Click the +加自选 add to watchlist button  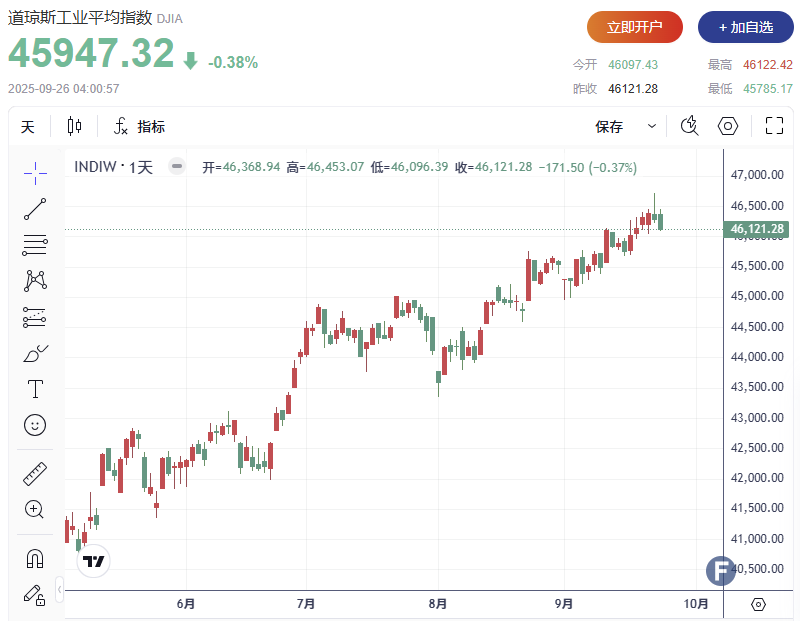point(745,27)
